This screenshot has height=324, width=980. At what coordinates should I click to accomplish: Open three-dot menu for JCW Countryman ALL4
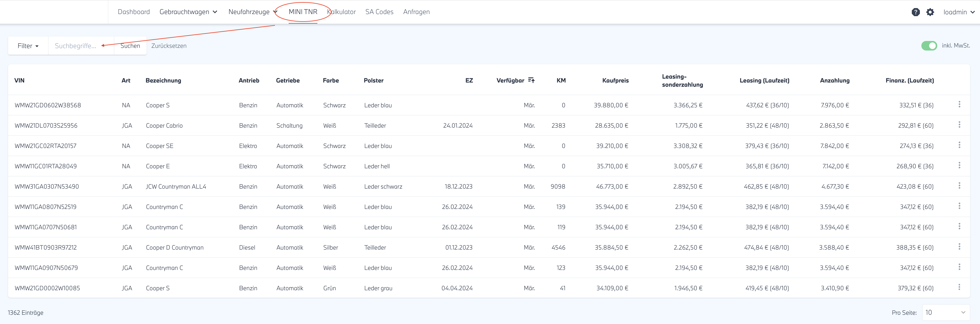tap(959, 186)
